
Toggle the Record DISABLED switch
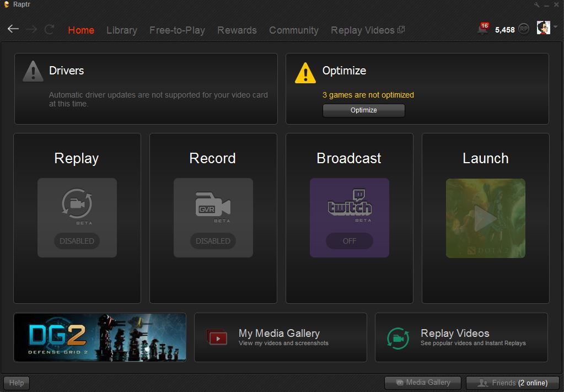213,241
